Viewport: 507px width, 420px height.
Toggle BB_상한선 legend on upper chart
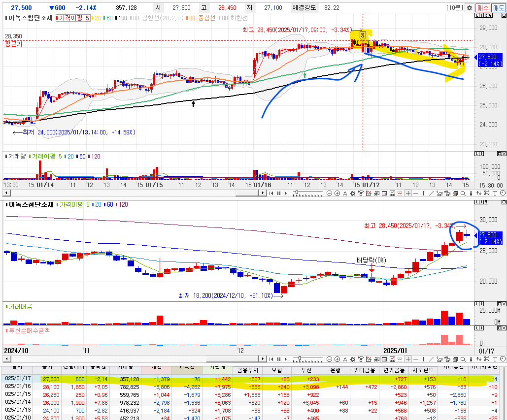[x=157, y=18]
